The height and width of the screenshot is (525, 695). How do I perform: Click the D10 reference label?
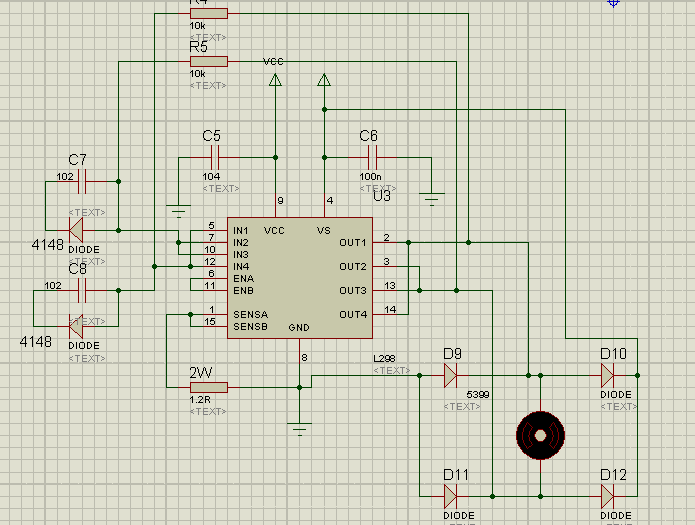(x=613, y=354)
